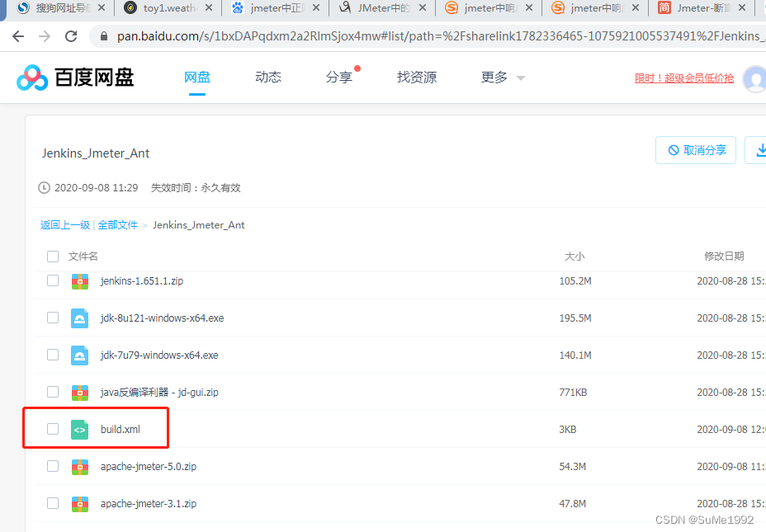Click the build.xml code file icon
The width and height of the screenshot is (766, 532).
(80, 430)
